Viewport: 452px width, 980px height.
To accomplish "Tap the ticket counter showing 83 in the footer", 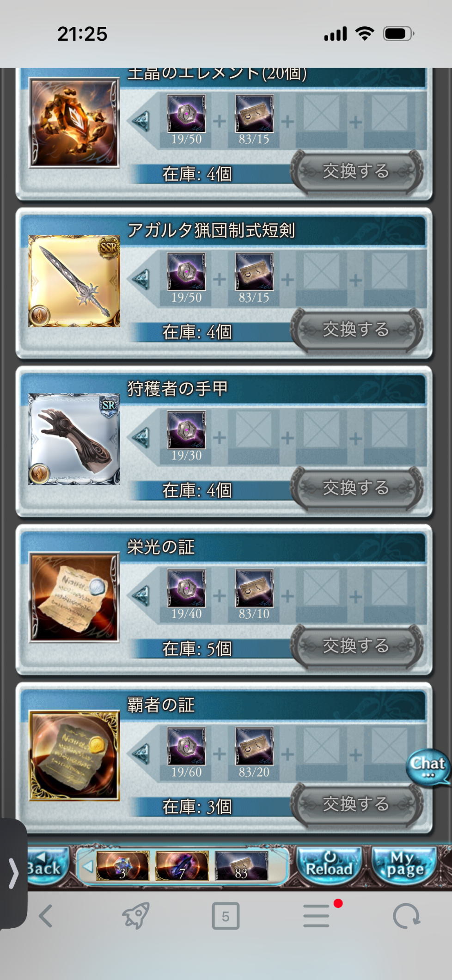I will 241,865.
